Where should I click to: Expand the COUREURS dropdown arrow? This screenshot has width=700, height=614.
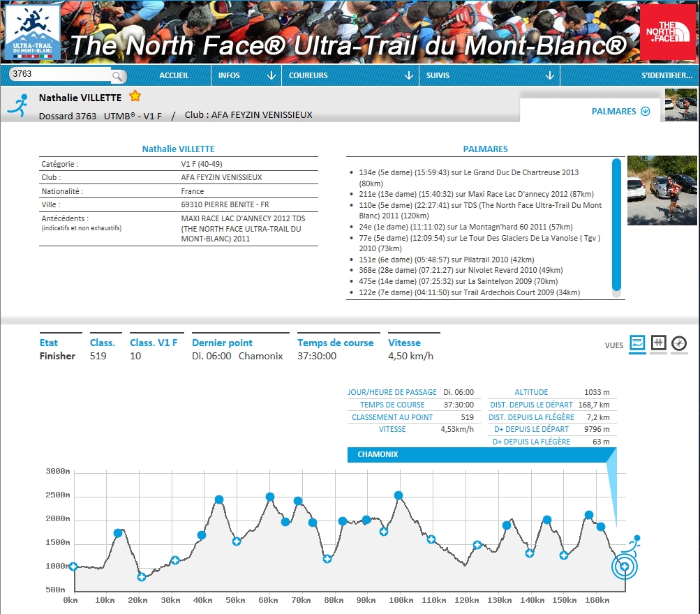click(408, 75)
